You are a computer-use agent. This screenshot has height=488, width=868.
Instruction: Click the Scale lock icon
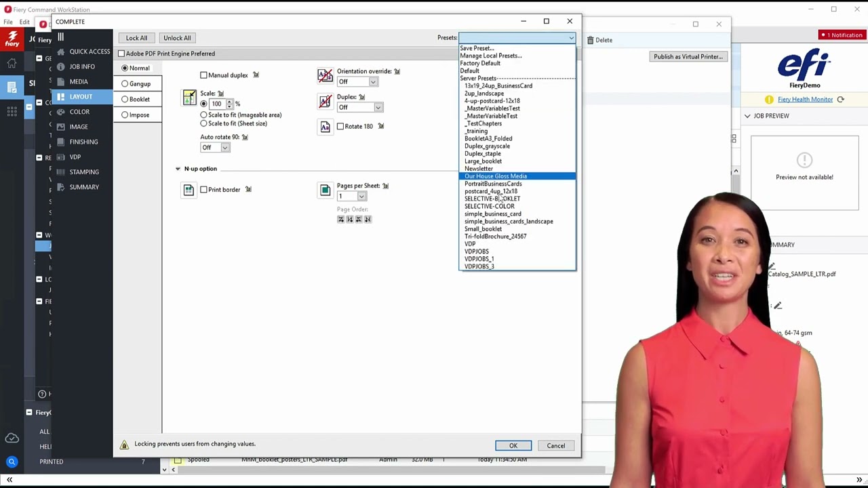tap(220, 94)
